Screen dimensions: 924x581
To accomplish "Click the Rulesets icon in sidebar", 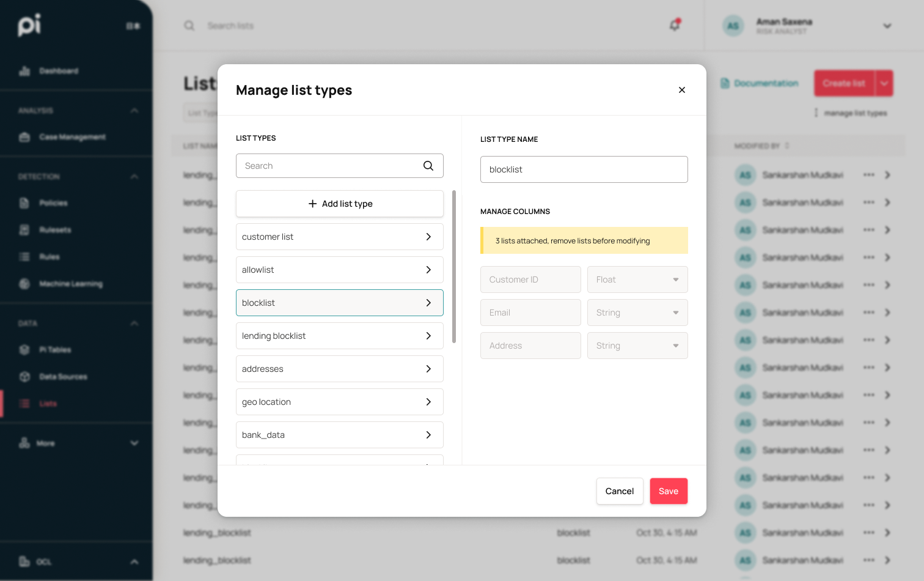I will point(24,230).
